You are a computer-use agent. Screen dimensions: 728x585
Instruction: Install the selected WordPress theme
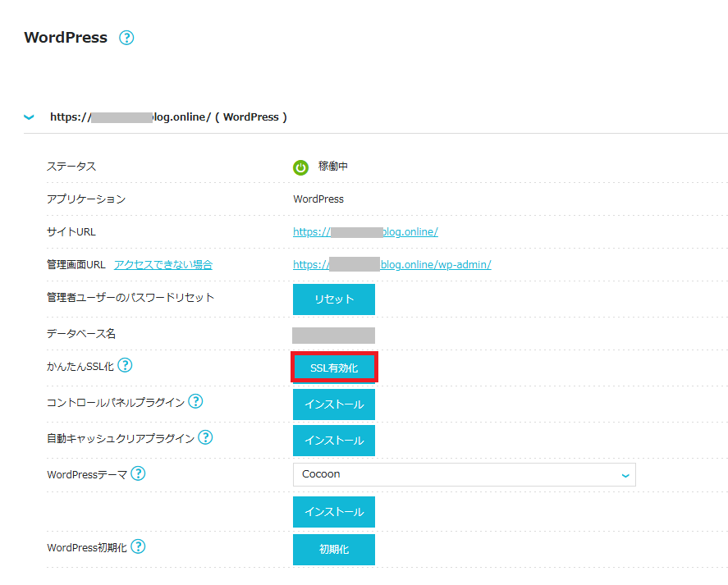click(334, 512)
